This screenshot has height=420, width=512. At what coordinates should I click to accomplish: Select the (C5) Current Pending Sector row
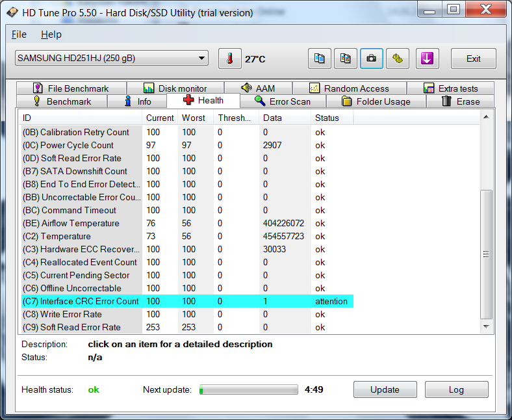point(187,275)
